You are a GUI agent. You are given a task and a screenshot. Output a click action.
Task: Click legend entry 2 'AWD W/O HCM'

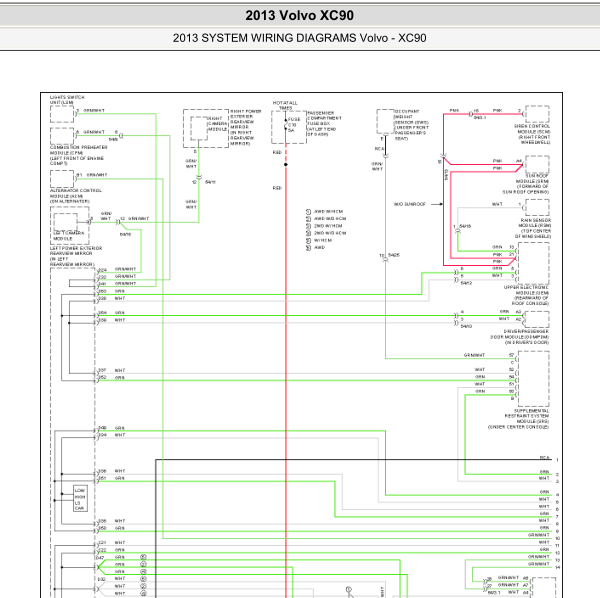tap(326, 219)
